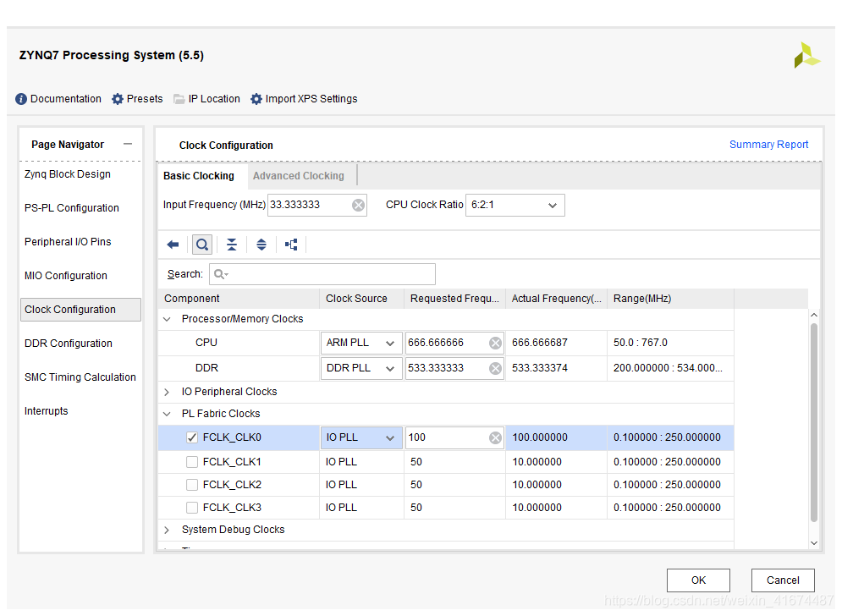Open Peripheral I/O Pins page
The width and height of the screenshot is (842, 616).
68,242
